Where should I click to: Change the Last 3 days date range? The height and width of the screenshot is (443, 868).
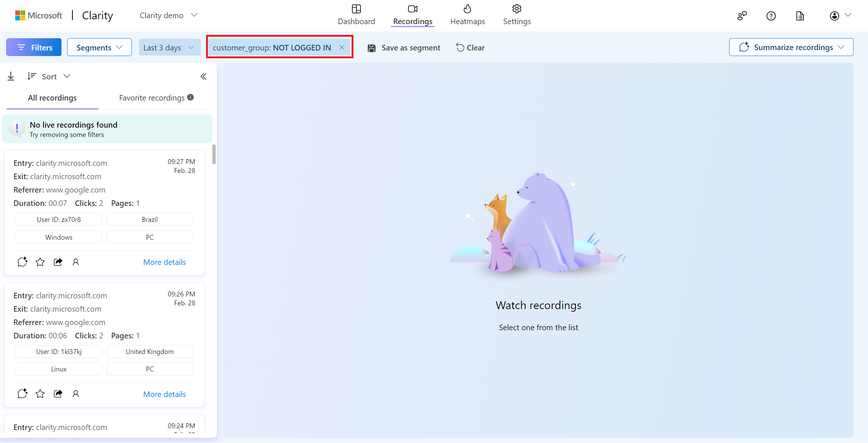(x=169, y=47)
